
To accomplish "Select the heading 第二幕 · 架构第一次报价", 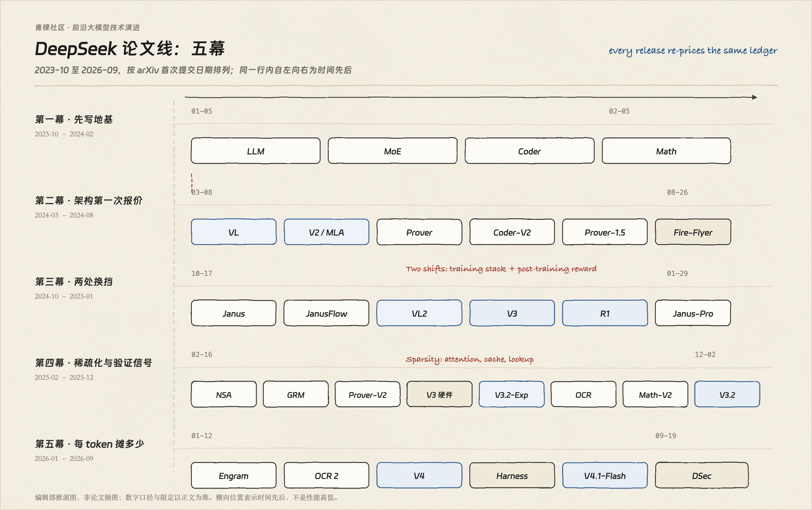I will coord(89,201).
